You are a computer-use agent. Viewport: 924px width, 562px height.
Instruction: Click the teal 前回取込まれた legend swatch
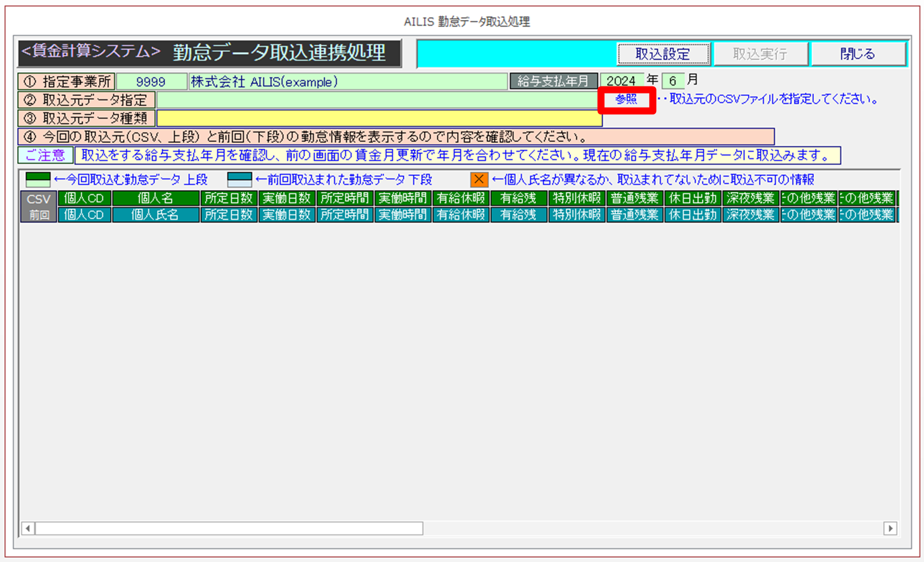click(x=239, y=179)
